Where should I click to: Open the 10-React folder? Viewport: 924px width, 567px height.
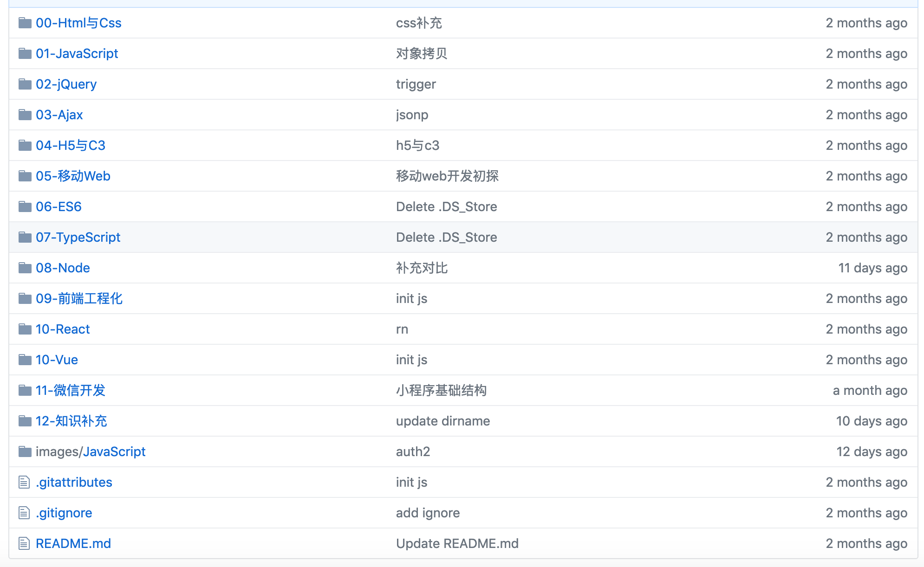[63, 329]
